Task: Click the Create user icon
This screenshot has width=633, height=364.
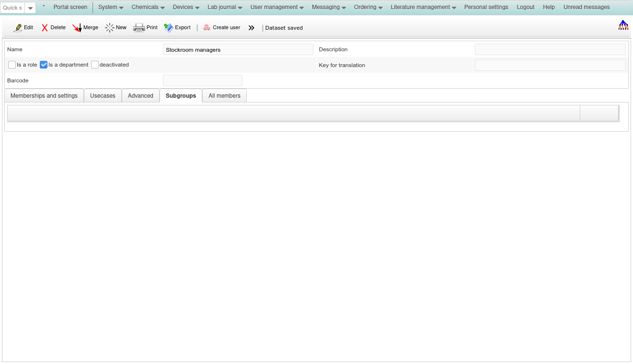Action: click(x=207, y=28)
